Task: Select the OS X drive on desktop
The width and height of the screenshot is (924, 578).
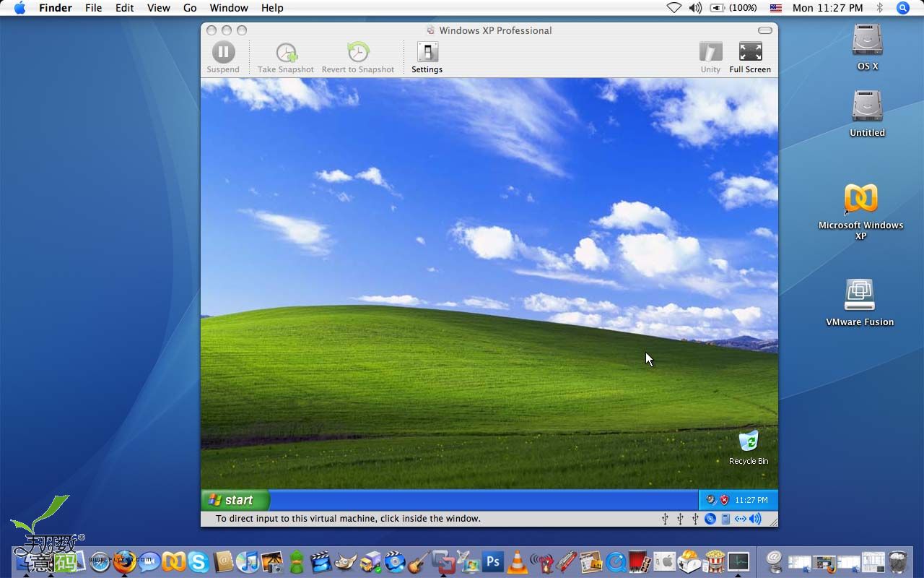Action: (868, 47)
